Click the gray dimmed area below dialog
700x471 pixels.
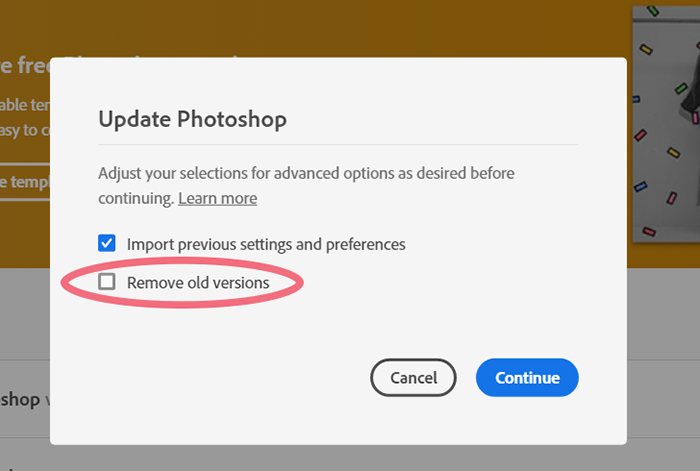[339, 458]
